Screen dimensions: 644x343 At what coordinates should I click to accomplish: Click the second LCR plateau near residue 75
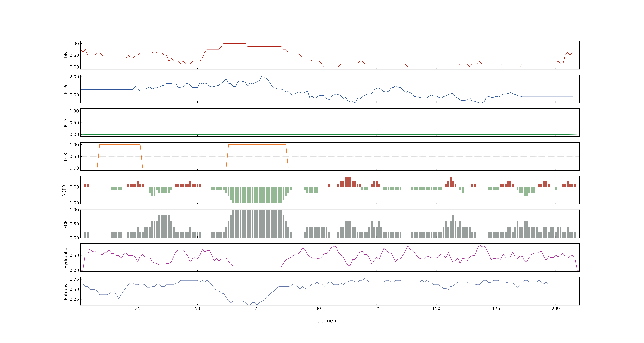click(257, 145)
